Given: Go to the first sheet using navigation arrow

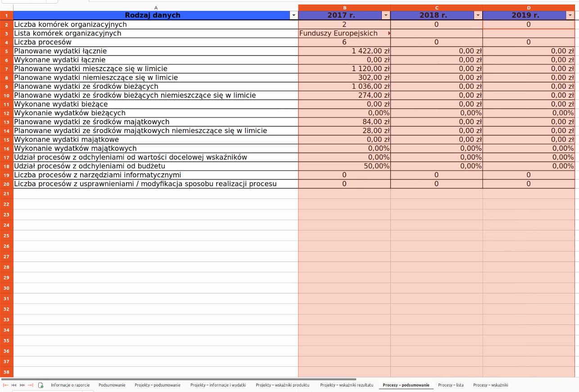Looking at the screenshot, I should tap(6, 385).
